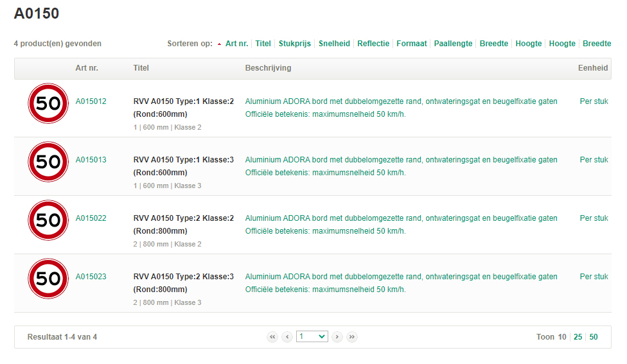Open title RVV A0150 Type:1 Klasse:2
Image resolution: width=627 pixels, height=364 pixels.
[184, 107]
